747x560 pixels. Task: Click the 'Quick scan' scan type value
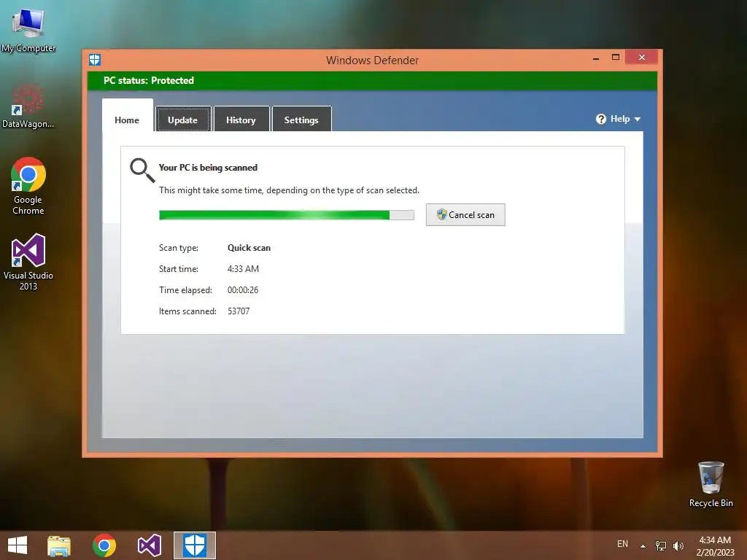[249, 248]
